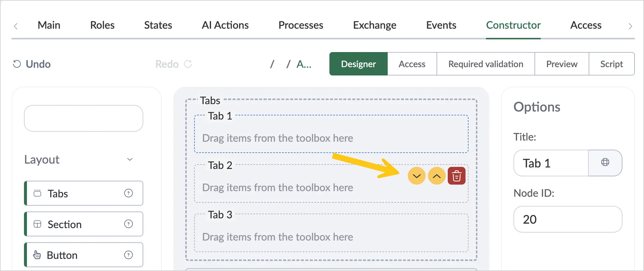
Task: Move Tab 2 down with chevron button
Action: [x=416, y=176]
